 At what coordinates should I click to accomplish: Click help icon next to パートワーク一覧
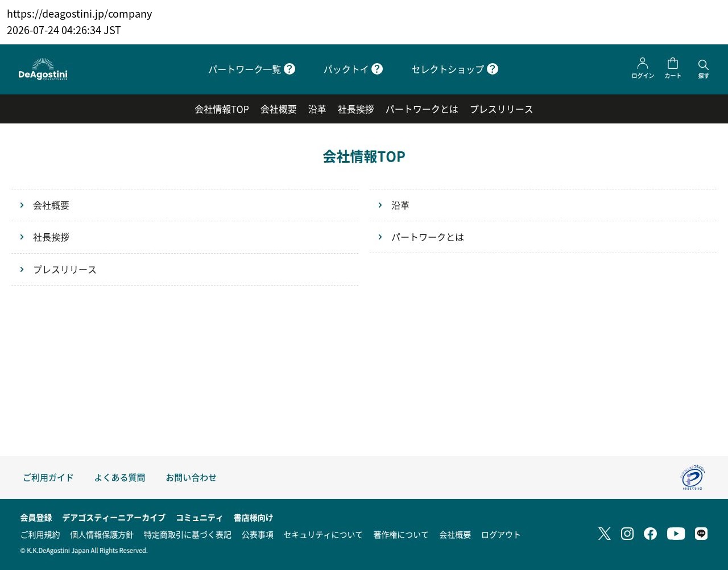[x=289, y=69]
